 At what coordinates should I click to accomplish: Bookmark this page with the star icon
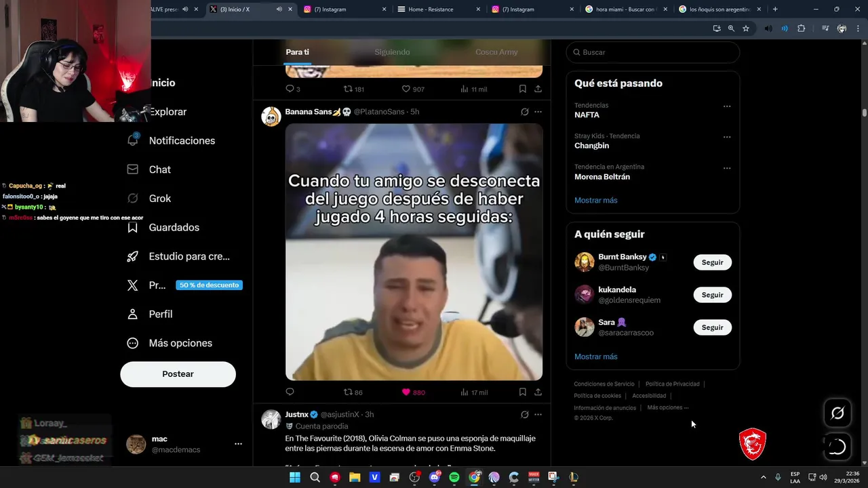click(x=746, y=28)
